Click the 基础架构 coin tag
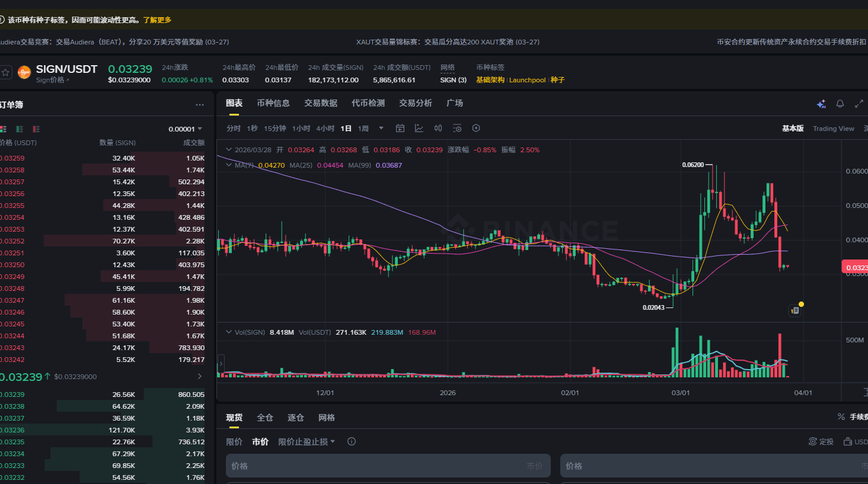Viewport: 868px width, 484px height. (490, 80)
